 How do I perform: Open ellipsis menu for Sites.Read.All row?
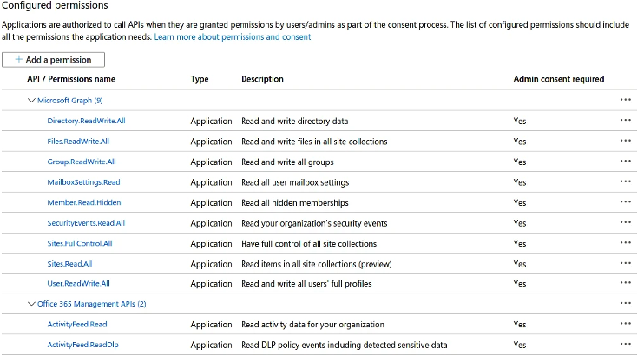625,263
